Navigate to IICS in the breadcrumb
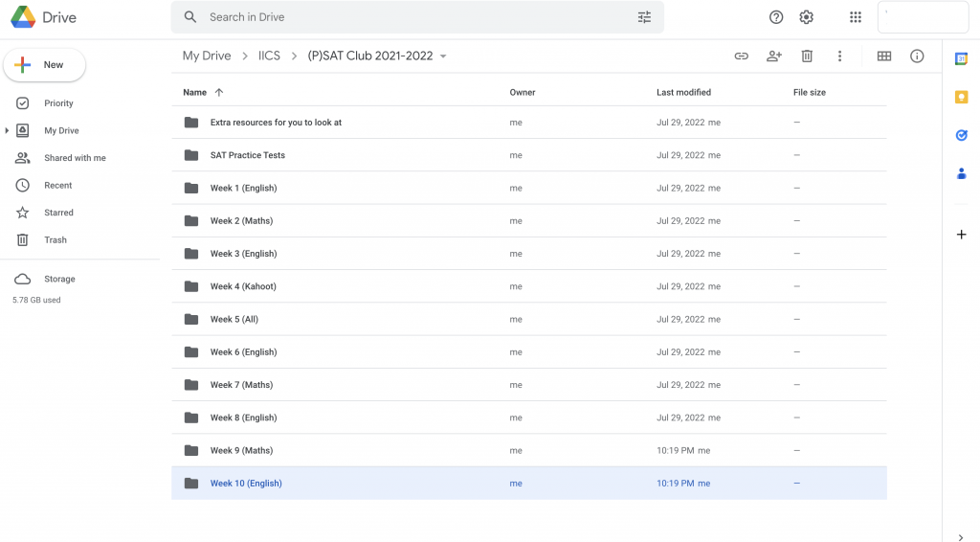 click(269, 56)
